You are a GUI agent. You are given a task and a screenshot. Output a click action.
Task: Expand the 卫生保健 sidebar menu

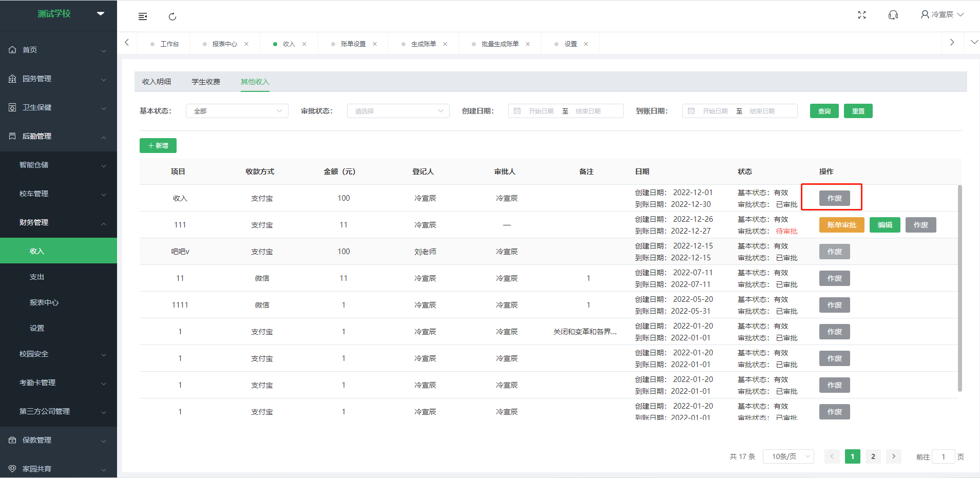pyautogui.click(x=104, y=108)
